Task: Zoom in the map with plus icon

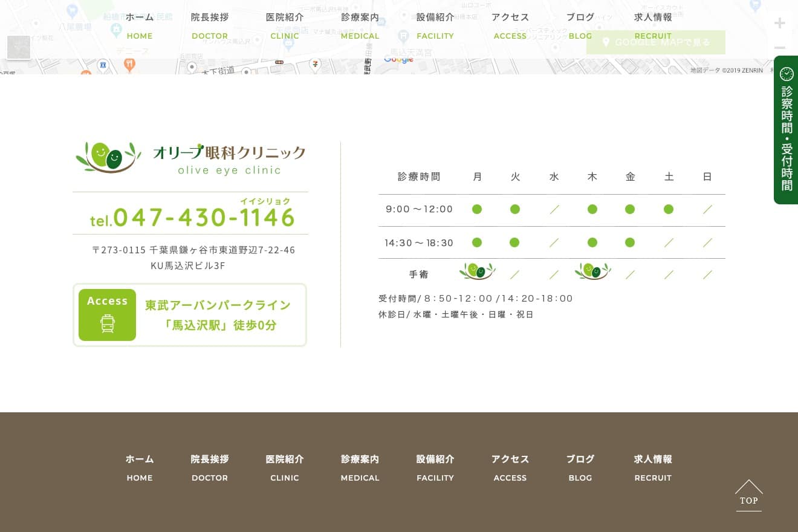Action: click(780, 23)
